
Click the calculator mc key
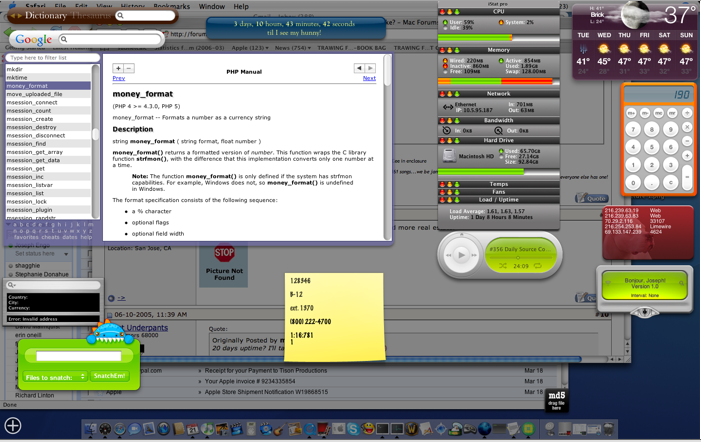click(x=658, y=114)
